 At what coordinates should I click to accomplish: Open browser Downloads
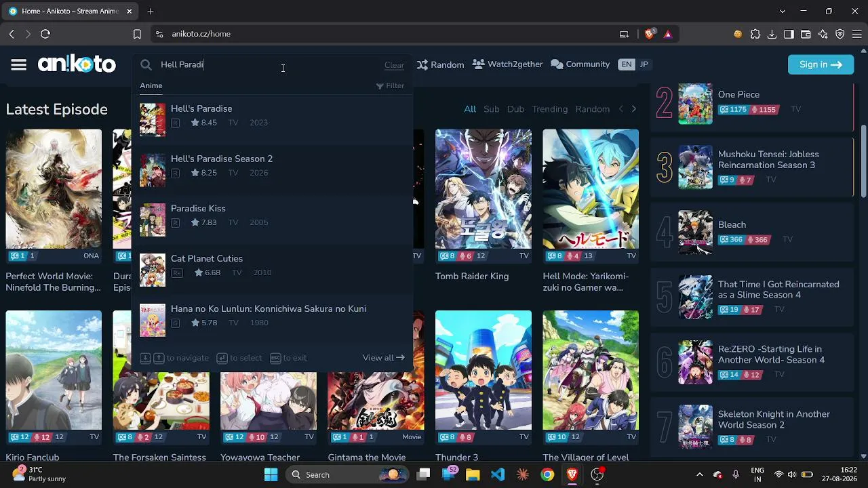coord(772,34)
